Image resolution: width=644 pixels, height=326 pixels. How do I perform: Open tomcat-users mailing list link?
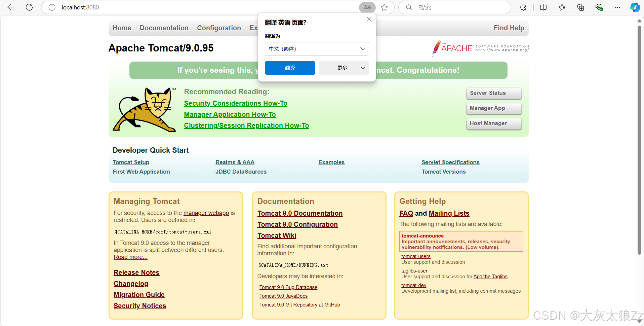pyautogui.click(x=416, y=256)
